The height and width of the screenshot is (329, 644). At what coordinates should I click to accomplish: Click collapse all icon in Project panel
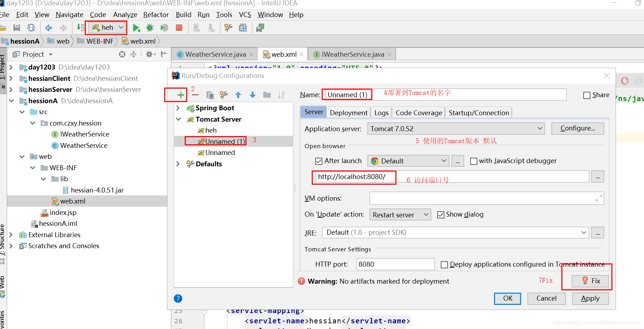coord(133,54)
